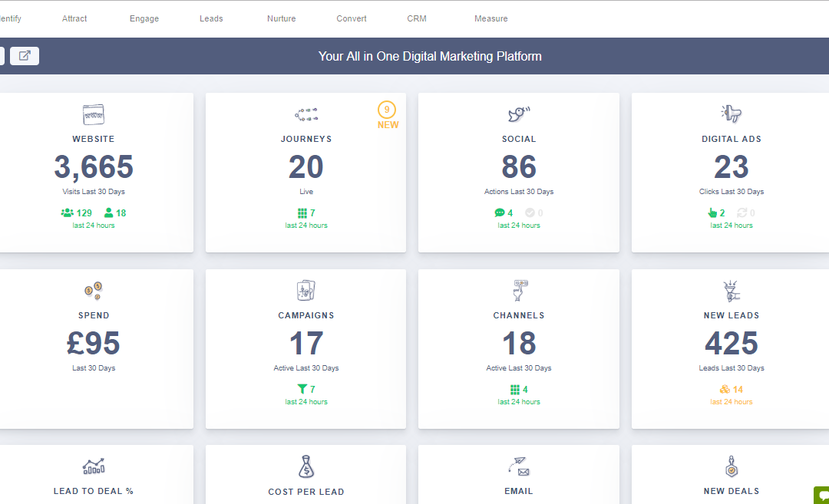Click the Digital Ads megaphone icon
This screenshot has width=829, height=504.
tap(732, 114)
